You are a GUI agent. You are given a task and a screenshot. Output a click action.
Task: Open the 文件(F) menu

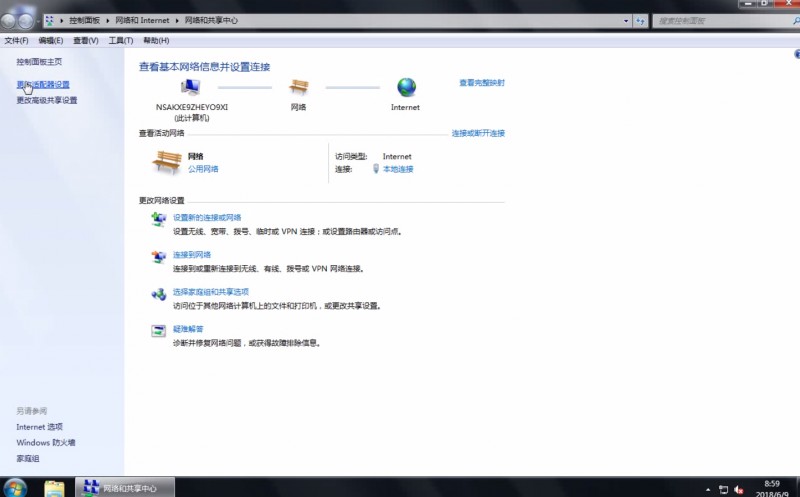[16, 40]
